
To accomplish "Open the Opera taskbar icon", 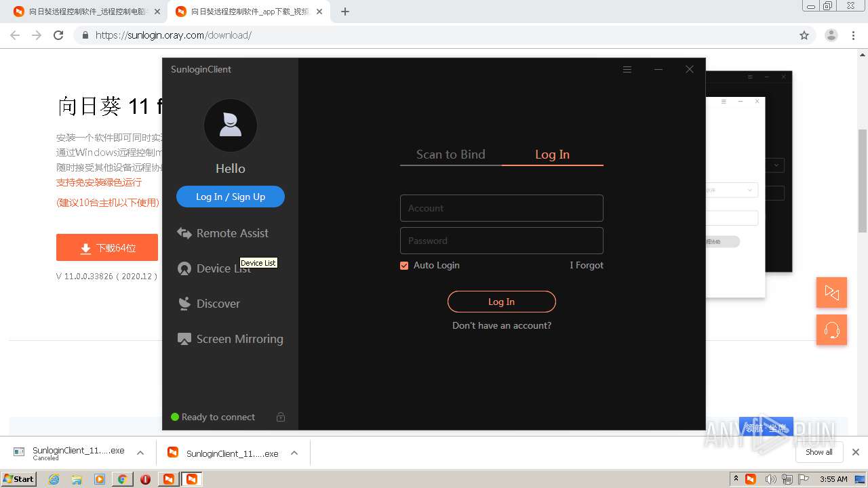I will pos(145,479).
